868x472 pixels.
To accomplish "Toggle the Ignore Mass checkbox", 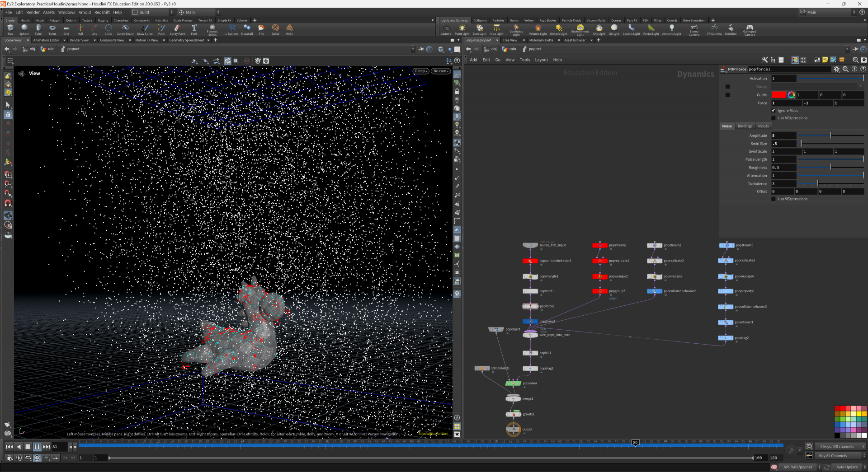I will click(774, 111).
